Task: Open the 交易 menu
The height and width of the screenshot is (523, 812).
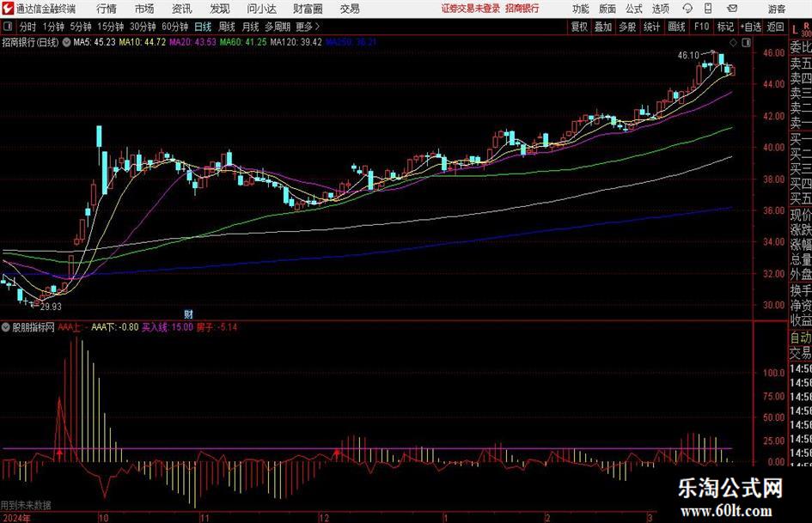Action: click(350, 9)
